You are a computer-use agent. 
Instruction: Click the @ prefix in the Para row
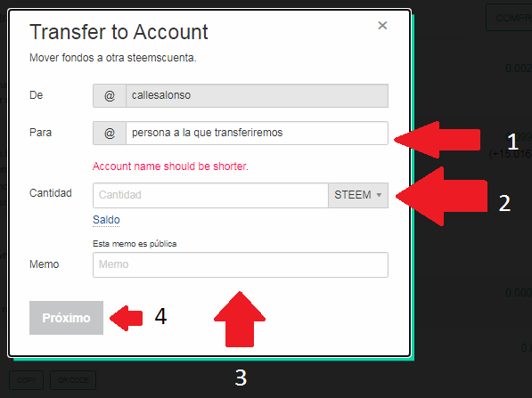coord(110,133)
